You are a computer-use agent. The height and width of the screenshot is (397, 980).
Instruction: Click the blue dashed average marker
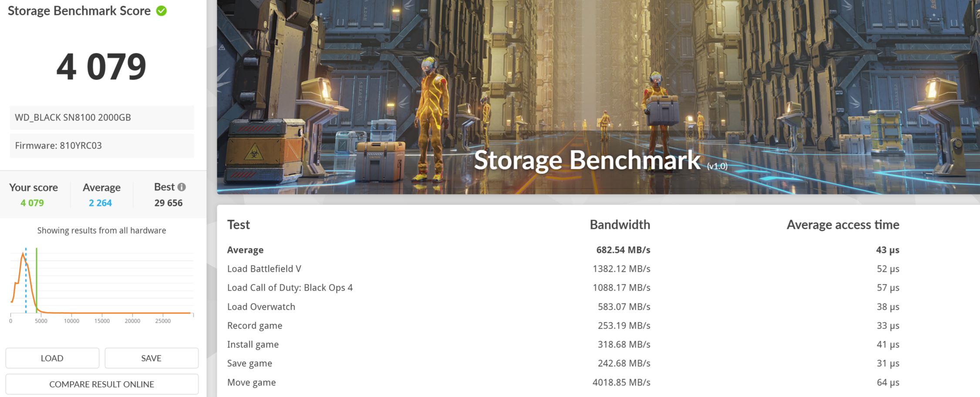[26, 280]
